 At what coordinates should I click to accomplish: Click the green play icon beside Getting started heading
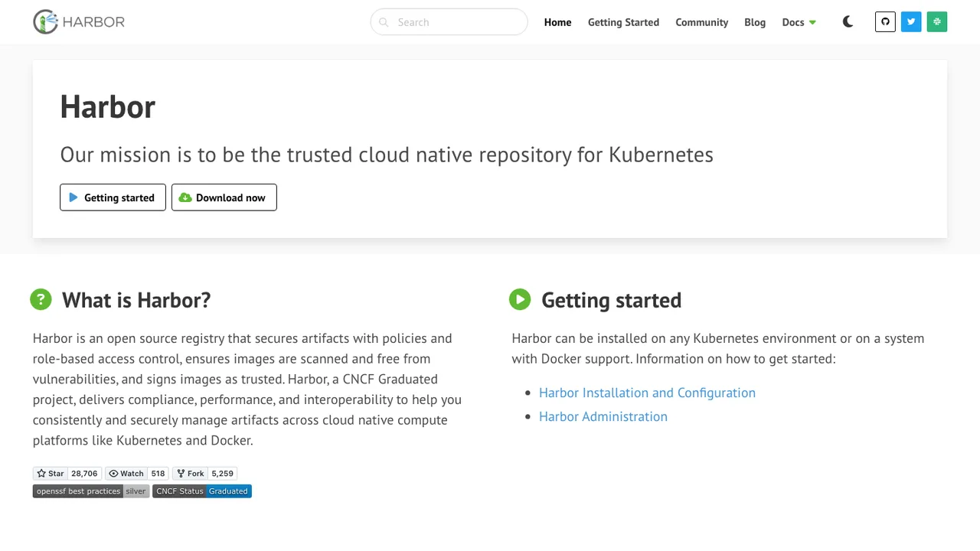pyautogui.click(x=520, y=299)
